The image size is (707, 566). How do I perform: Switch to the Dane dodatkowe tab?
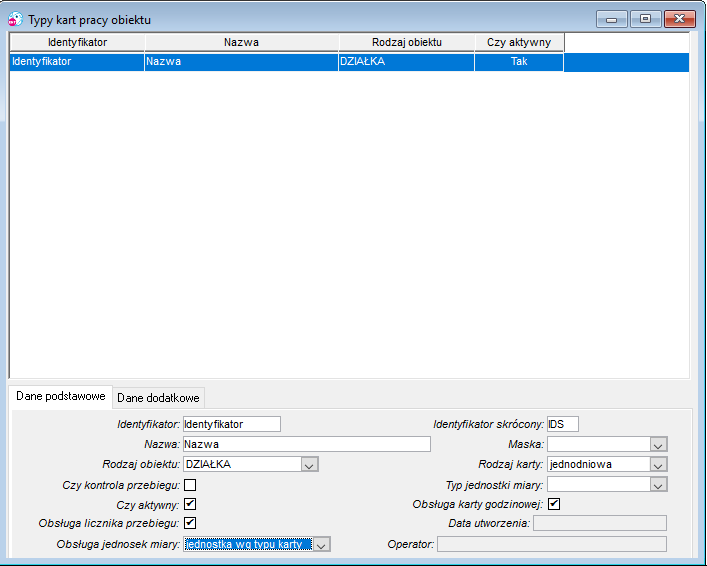click(x=158, y=398)
